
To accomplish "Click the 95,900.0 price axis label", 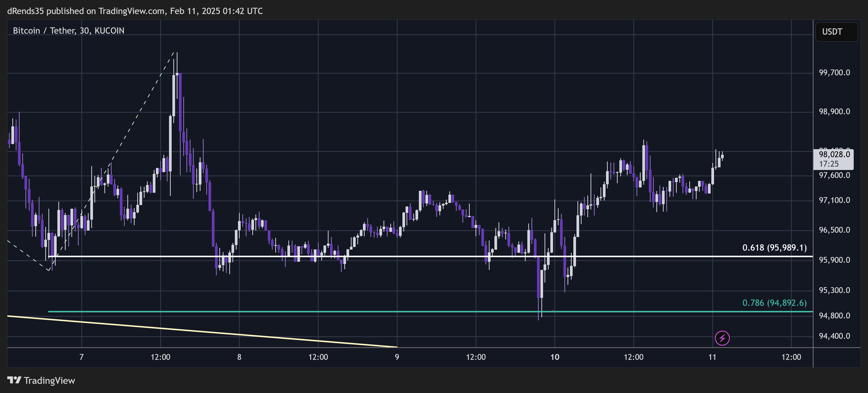I will pyautogui.click(x=834, y=260).
